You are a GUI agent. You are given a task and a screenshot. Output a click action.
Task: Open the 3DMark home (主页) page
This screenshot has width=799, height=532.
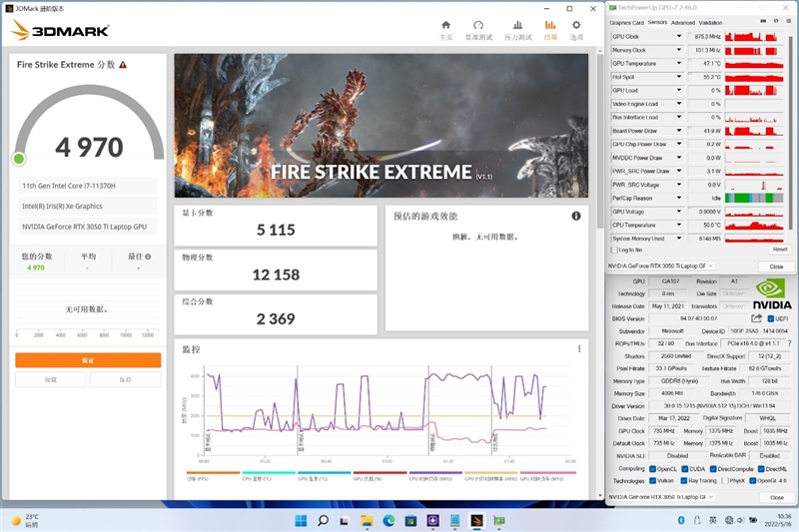click(x=445, y=31)
